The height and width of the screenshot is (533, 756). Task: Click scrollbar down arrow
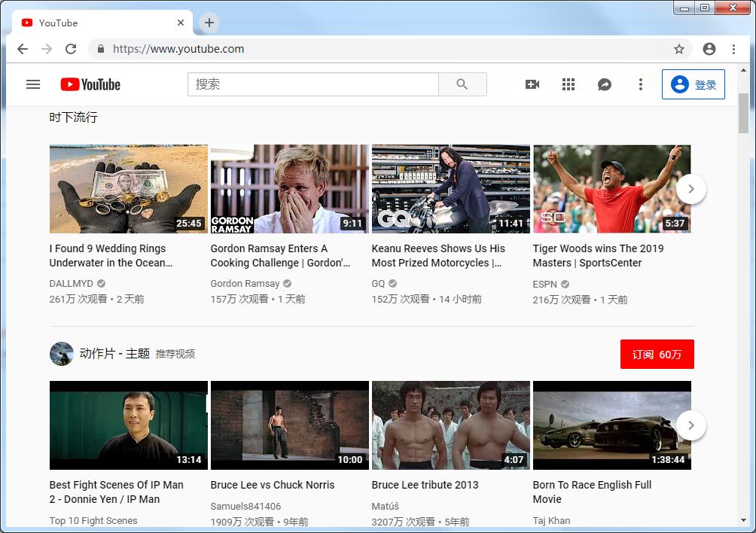point(743,520)
